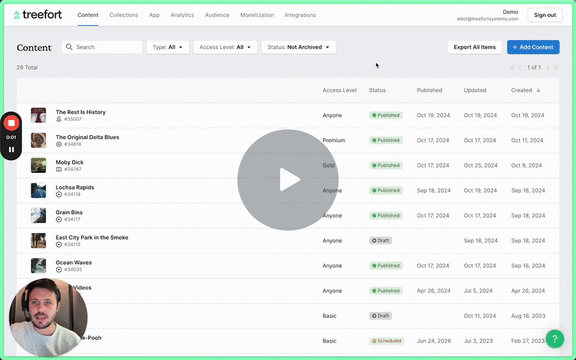Sort by the Published column header

[x=429, y=90]
